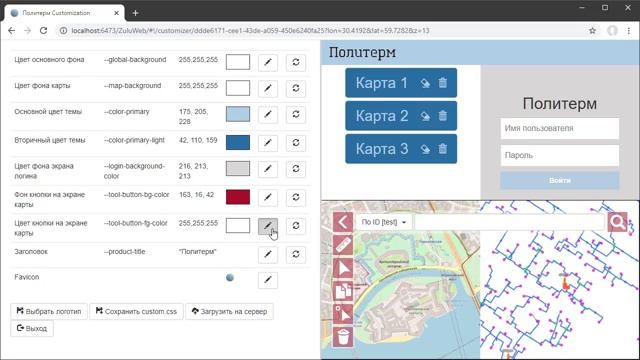This screenshot has width=640, height=360.
Task: Reset the product-title value
Action: tap(296, 254)
